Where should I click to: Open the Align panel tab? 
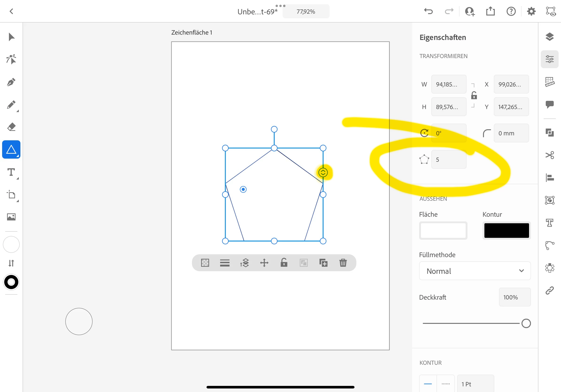[549, 178]
